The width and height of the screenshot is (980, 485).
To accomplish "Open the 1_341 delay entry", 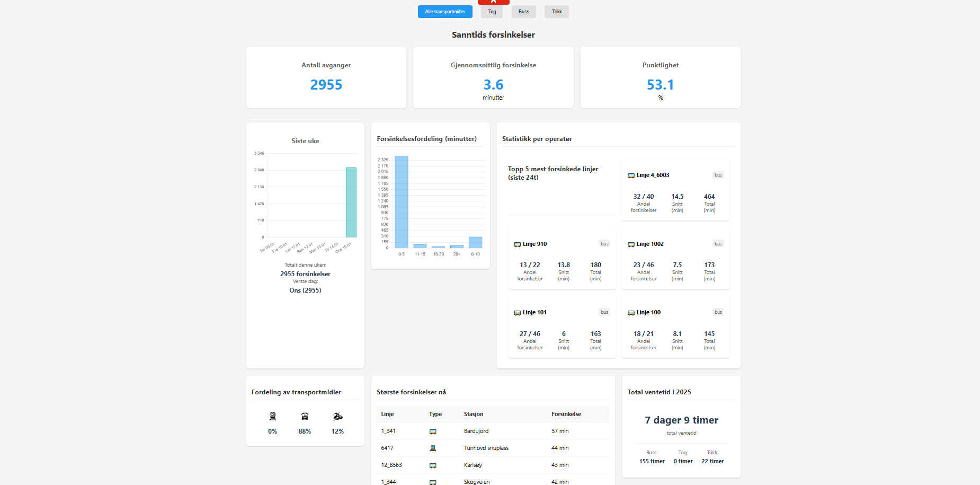I will 387,431.
